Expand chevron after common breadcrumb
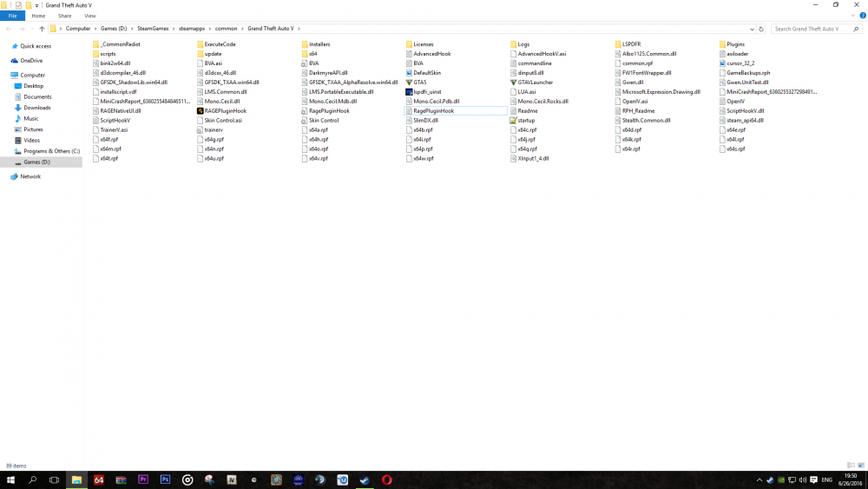Screen dimensions: 868x489 [242, 29]
